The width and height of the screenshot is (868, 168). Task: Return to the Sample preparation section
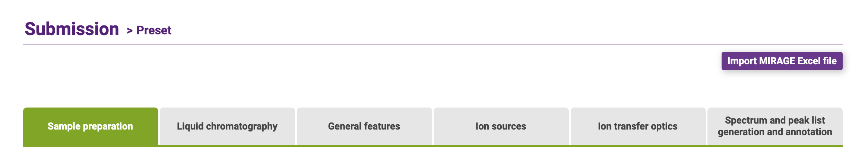pyautogui.click(x=91, y=126)
